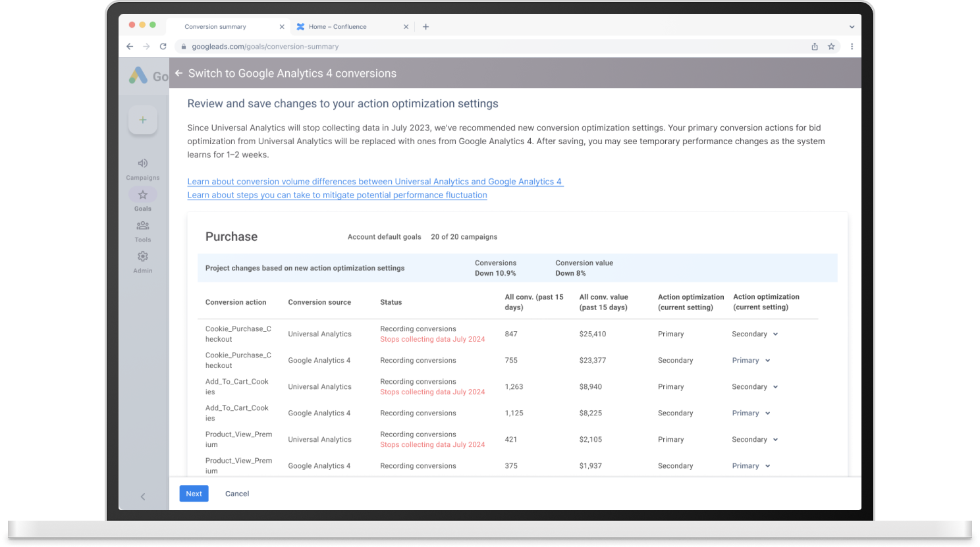Screen dimensions: 980x547
Task: Click the Next button
Action: pos(194,494)
